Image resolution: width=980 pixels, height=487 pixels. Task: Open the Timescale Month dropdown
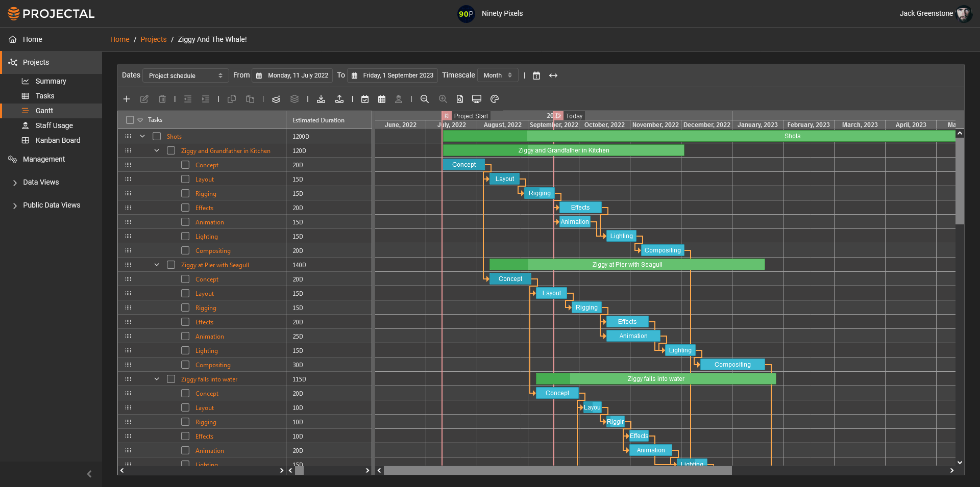pos(497,75)
